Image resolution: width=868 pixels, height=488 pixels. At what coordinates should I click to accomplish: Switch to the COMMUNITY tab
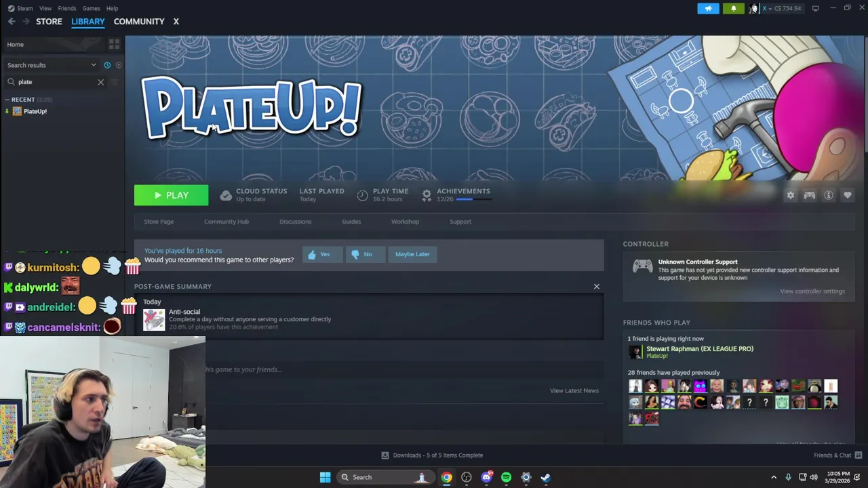click(139, 22)
